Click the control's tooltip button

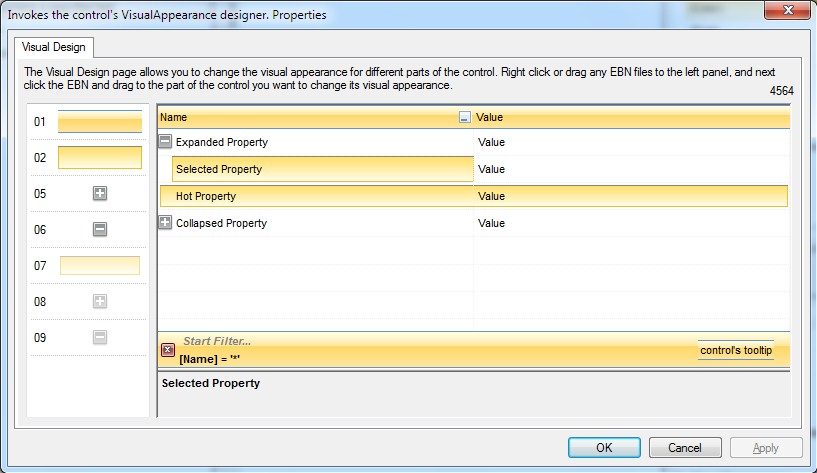pyautogui.click(x=735, y=350)
